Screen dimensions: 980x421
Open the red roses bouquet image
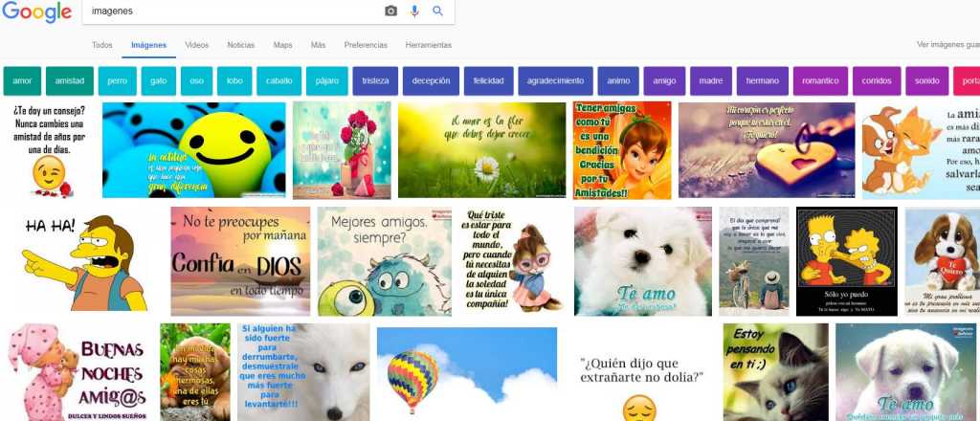click(342, 150)
